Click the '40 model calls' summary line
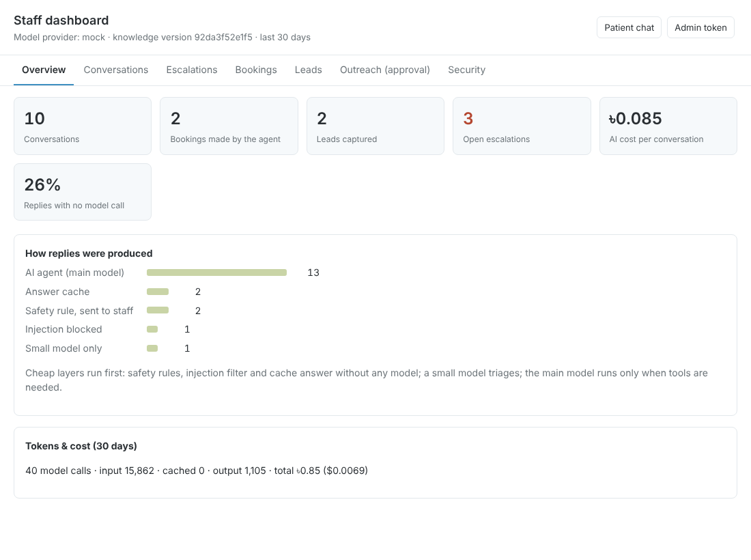 pos(197,471)
